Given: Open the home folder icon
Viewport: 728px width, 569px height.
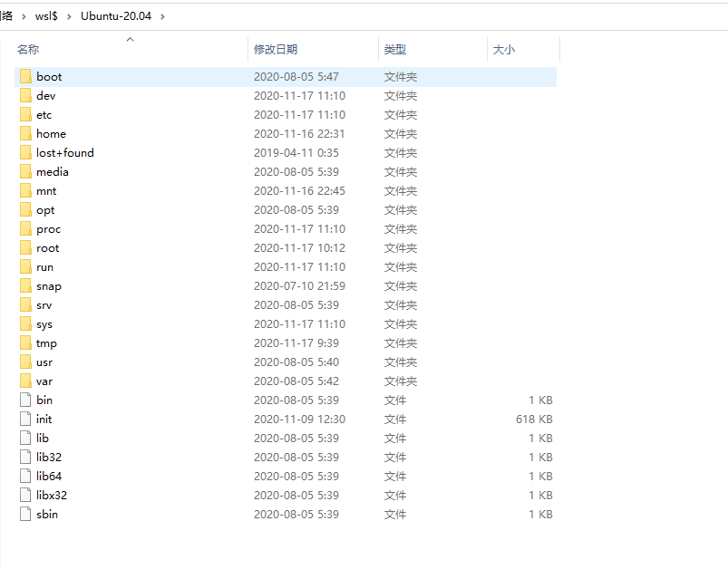Looking at the screenshot, I should pos(24,133).
